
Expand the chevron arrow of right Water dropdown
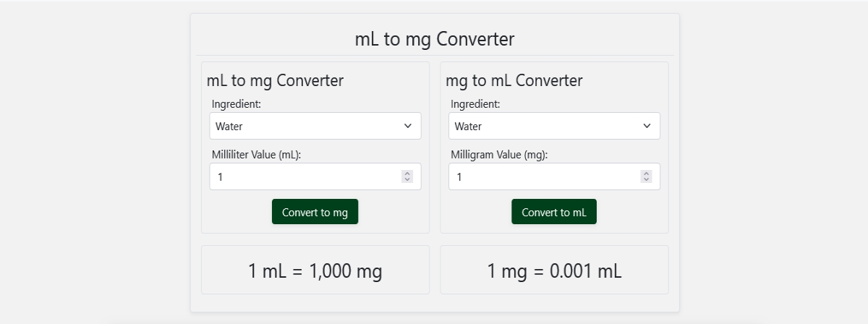tap(647, 126)
